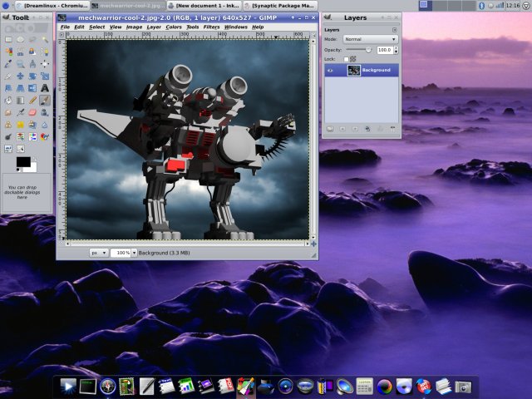Open the File menu
Viewport: 532px width, 399px height.
pos(65,27)
